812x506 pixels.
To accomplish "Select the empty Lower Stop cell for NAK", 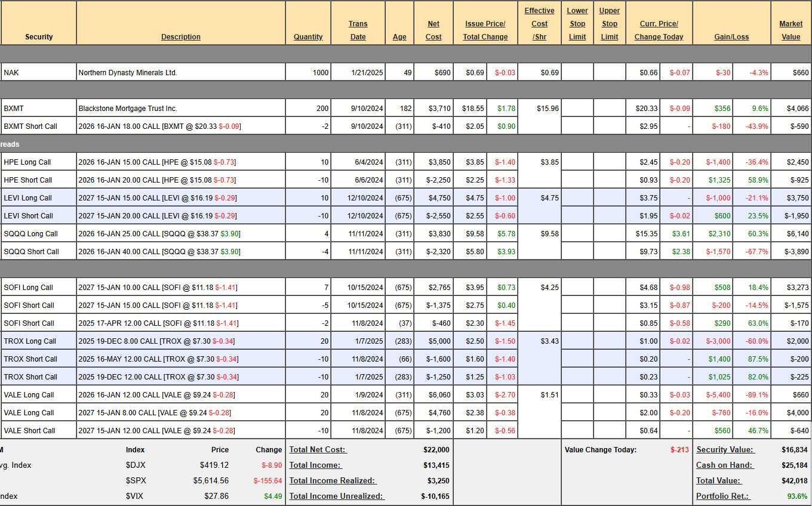I will click(577, 73).
